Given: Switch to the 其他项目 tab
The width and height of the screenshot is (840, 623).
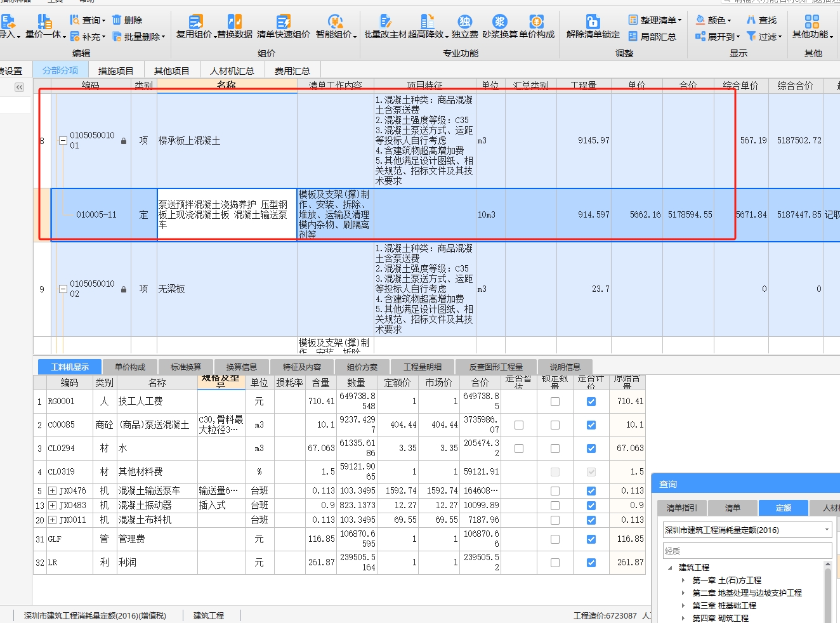Looking at the screenshot, I should click(x=172, y=71).
